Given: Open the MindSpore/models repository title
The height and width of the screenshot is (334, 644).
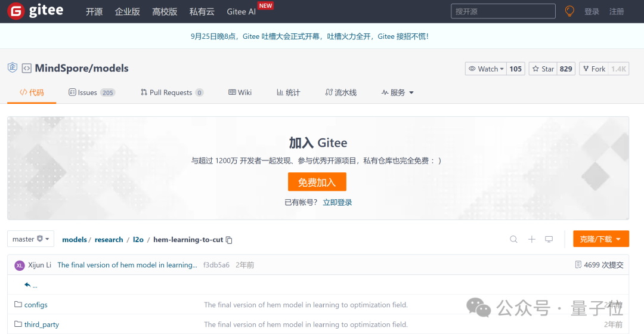Looking at the screenshot, I should 82,68.
